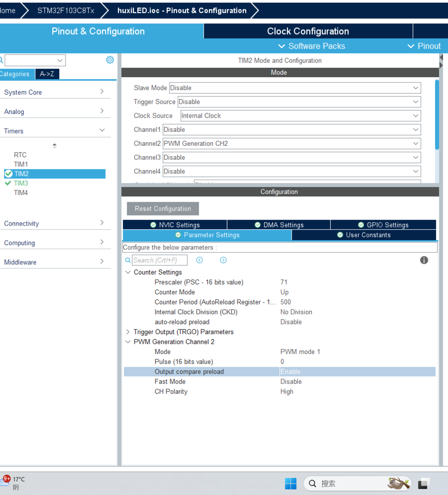The image size is (448, 495).
Task: Collapse the panel with the splitter arrows
Action: (x=441, y=61)
